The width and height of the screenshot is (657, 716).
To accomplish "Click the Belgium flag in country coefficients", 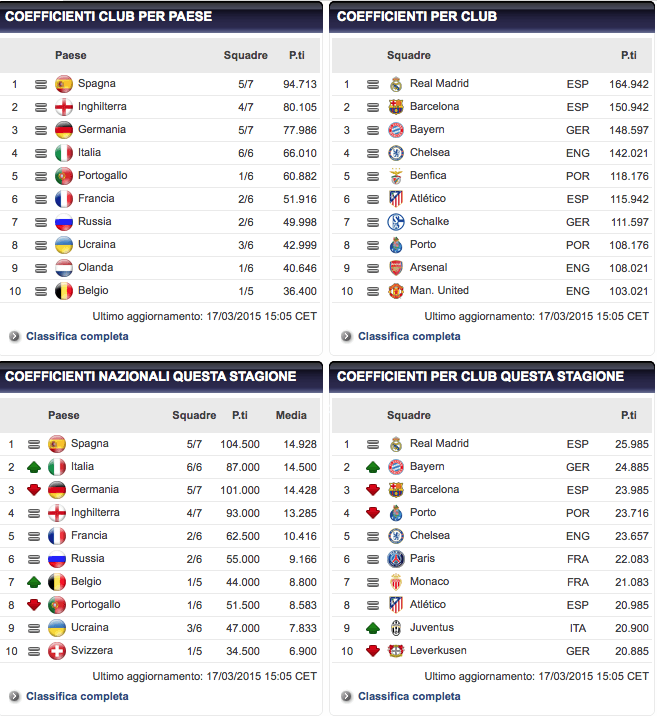I will tap(64, 291).
